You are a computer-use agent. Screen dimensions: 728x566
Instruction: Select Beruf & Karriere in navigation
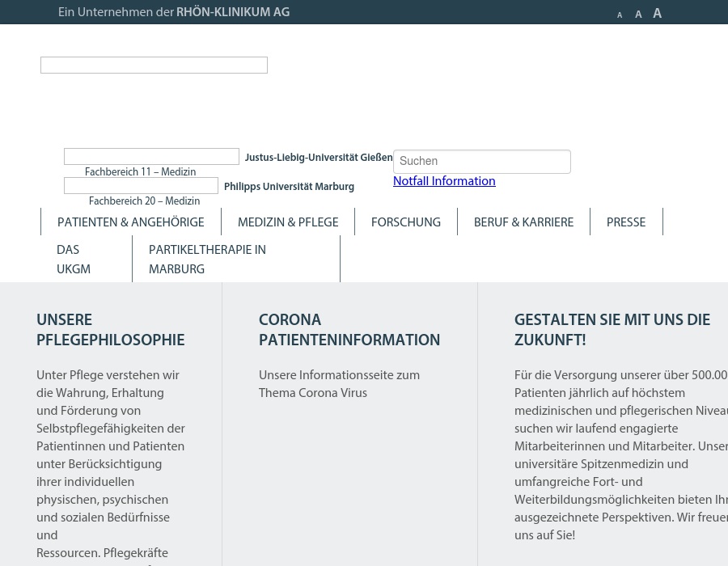523,222
